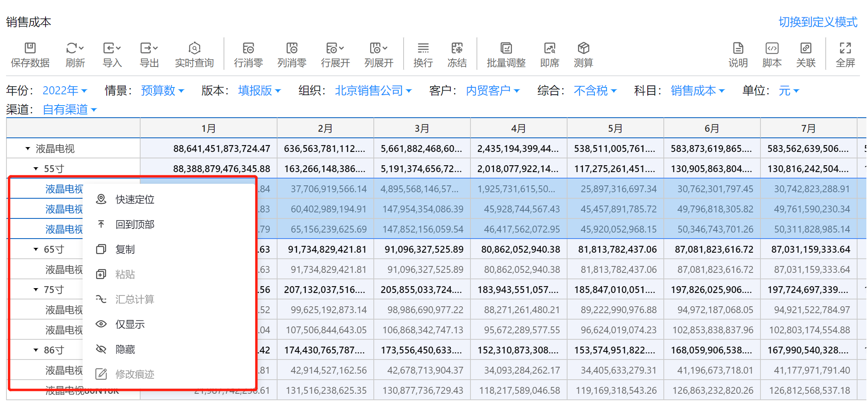The image size is (868, 401).
Task: Click the 3月 column header
Action: [422, 129]
